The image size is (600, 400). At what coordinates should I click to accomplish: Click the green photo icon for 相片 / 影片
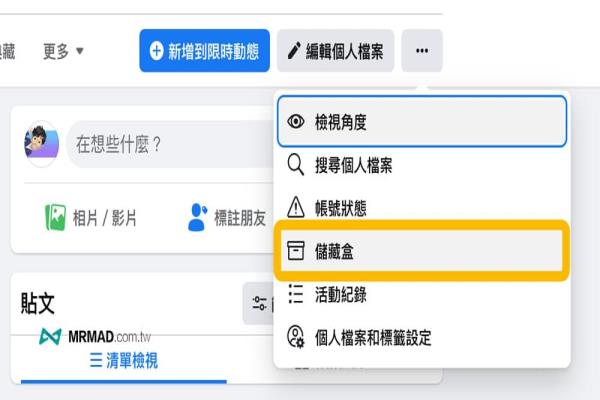55,217
